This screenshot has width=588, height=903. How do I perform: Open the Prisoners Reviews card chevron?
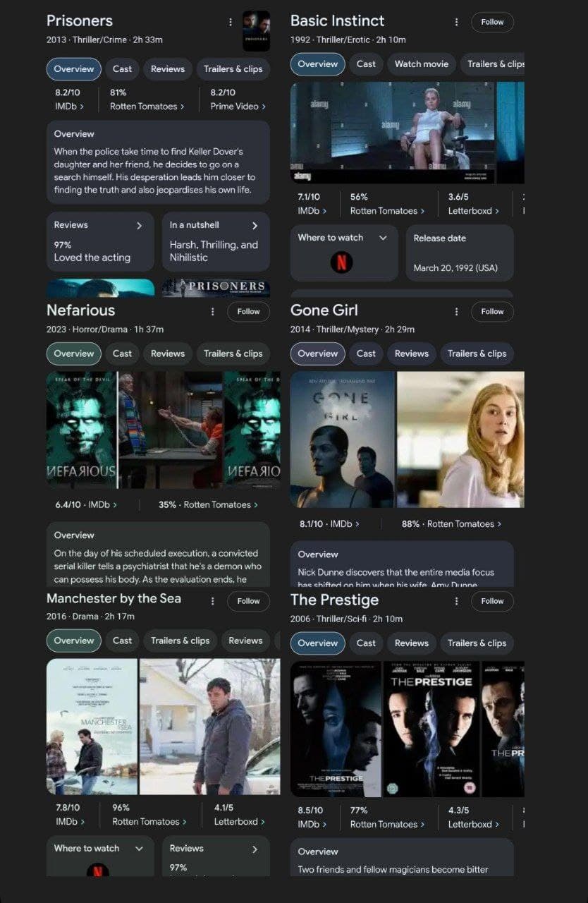139,226
